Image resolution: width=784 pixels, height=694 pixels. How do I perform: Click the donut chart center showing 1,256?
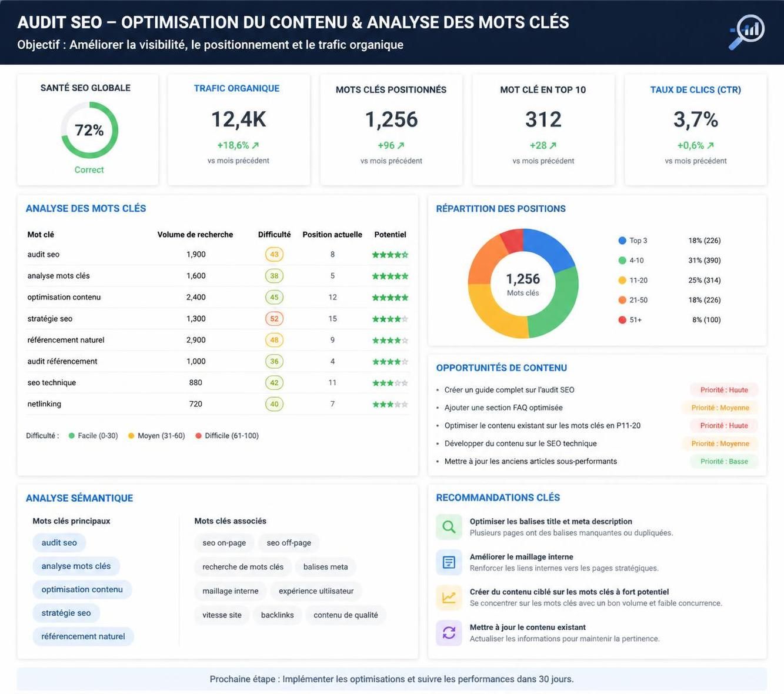(523, 283)
